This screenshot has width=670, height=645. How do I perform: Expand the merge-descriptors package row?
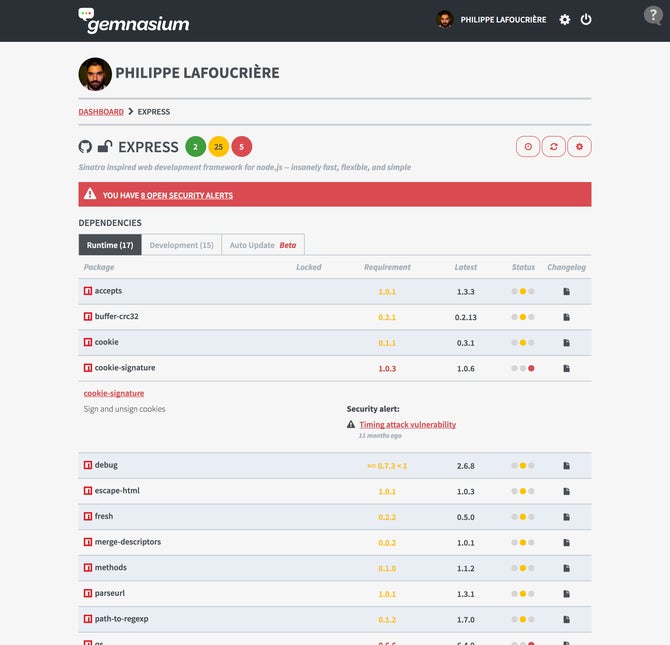[335, 542]
